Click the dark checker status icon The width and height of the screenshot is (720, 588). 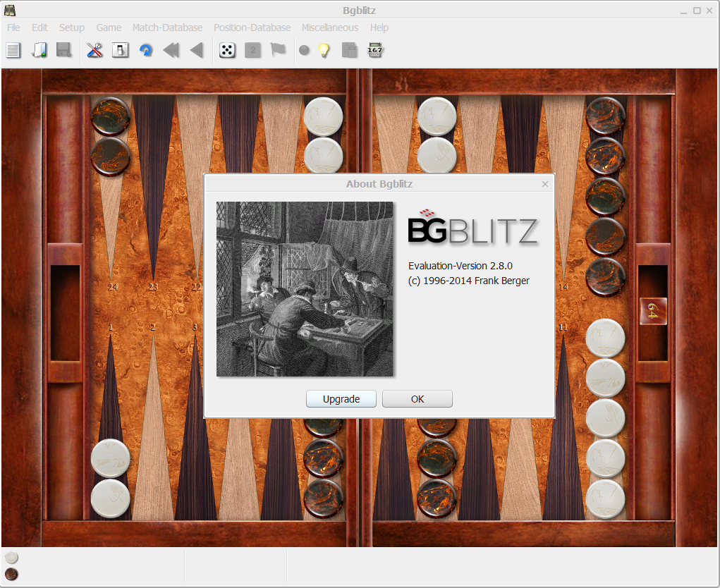(x=11, y=574)
